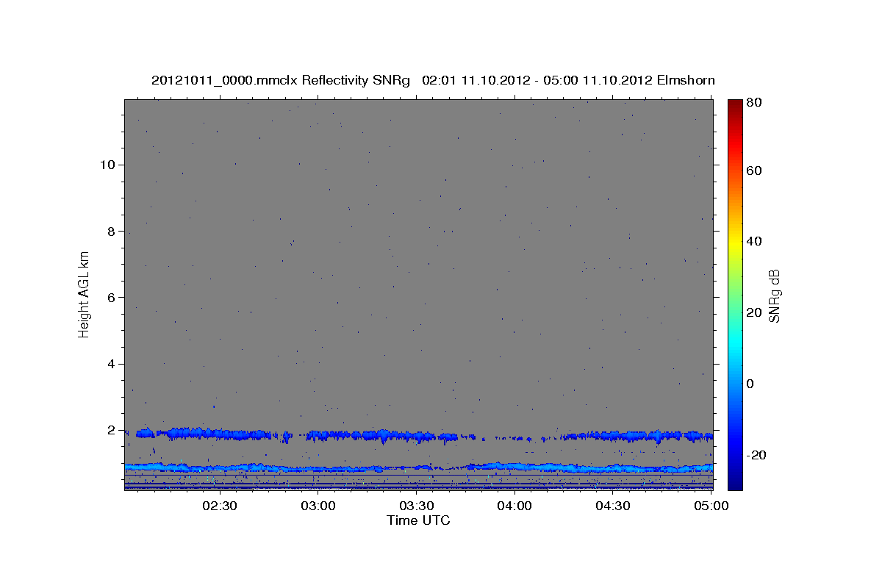Image resolution: width=882 pixels, height=588 pixels.
Task: Click the 10 km height tick label
Action: pos(107,165)
